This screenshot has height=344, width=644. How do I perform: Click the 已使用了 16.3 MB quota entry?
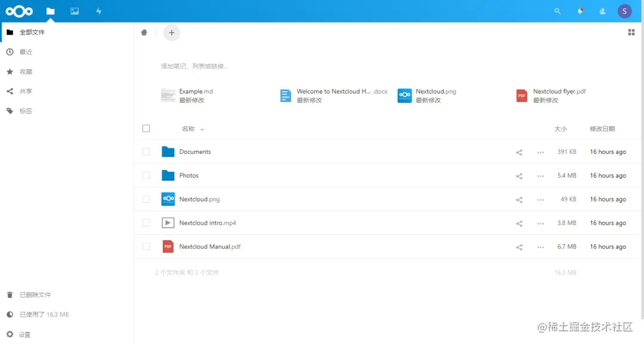point(67,314)
